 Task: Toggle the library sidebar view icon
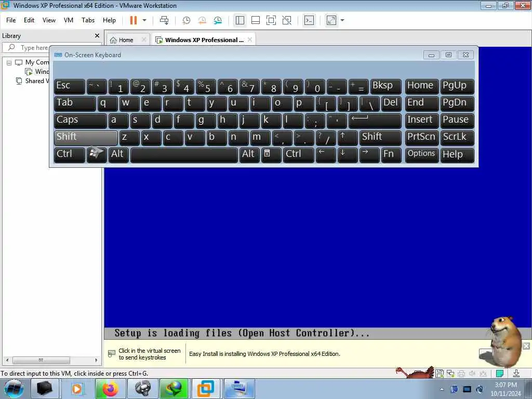click(240, 20)
